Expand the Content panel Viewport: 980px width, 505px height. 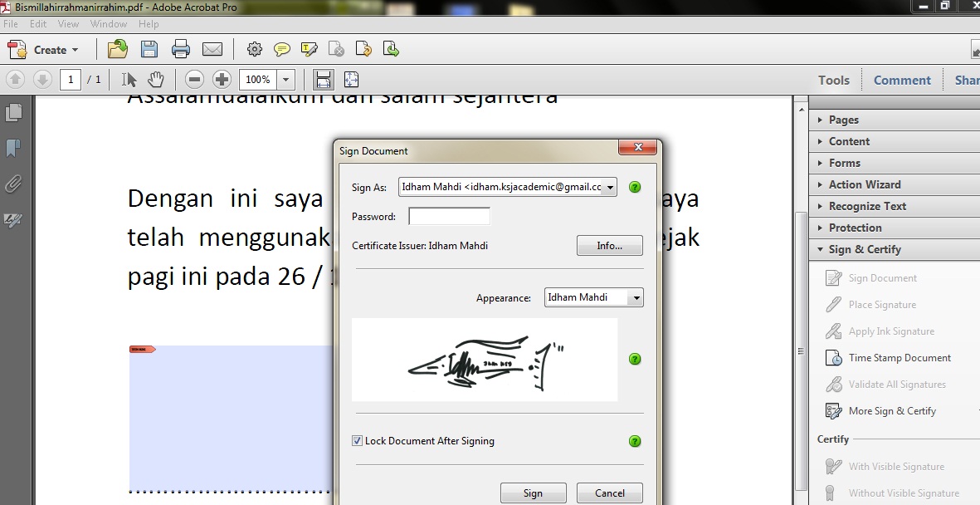click(895, 141)
